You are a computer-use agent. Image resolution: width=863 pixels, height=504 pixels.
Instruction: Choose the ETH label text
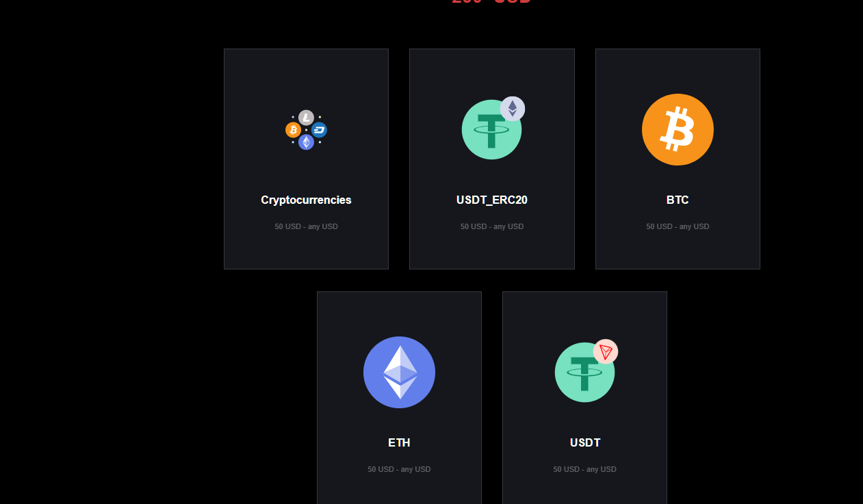(x=399, y=442)
